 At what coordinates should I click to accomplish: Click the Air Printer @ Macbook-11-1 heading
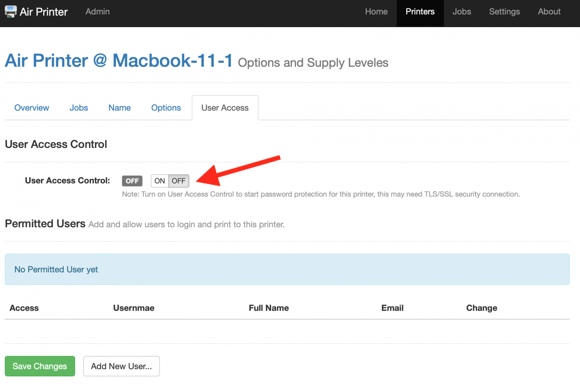(119, 60)
